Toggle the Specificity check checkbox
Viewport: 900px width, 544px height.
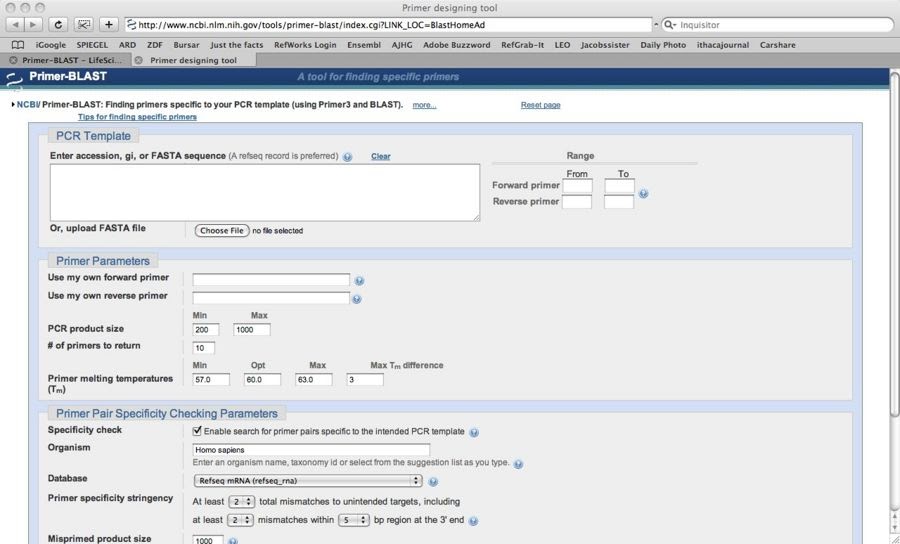(x=197, y=430)
